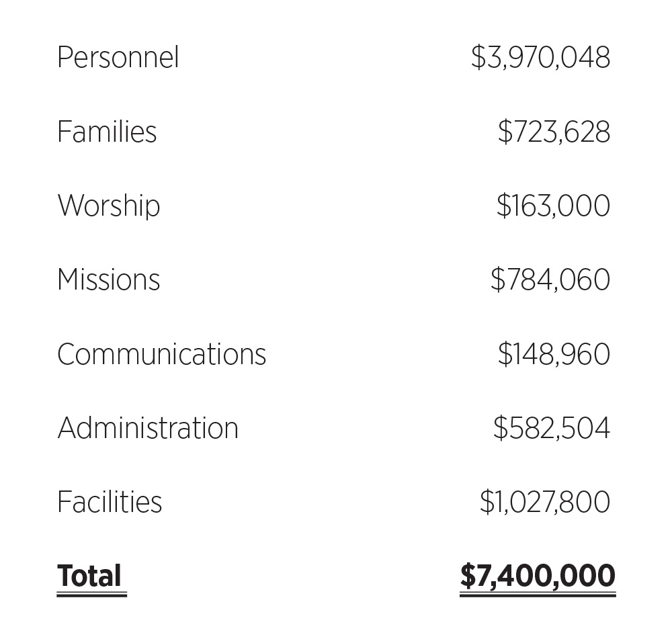
Task: Click the Administration category label
Action: click(148, 429)
